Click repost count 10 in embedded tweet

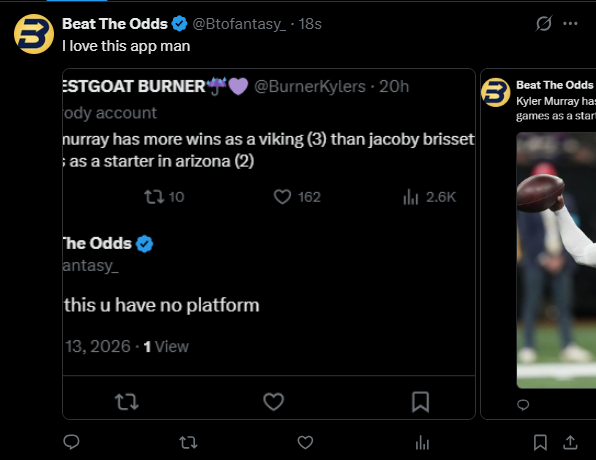pos(164,197)
